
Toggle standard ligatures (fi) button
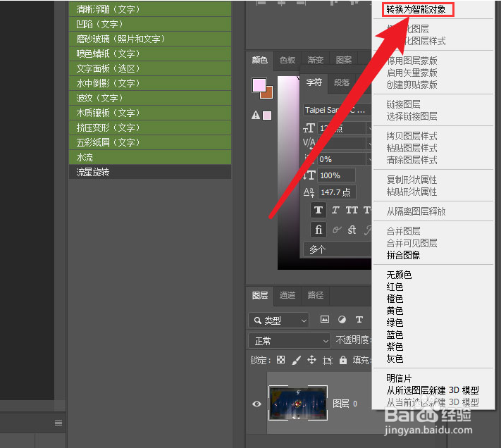[x=318, y=230]
